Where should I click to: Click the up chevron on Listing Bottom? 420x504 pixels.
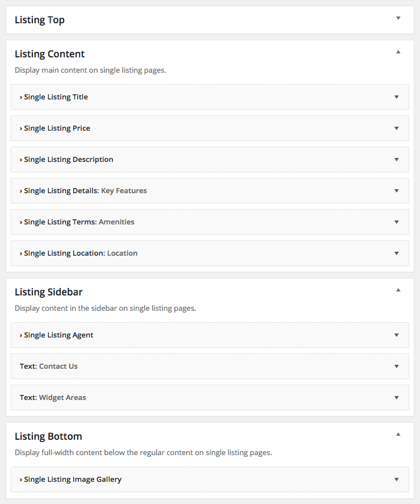click(x=398, y=434)
